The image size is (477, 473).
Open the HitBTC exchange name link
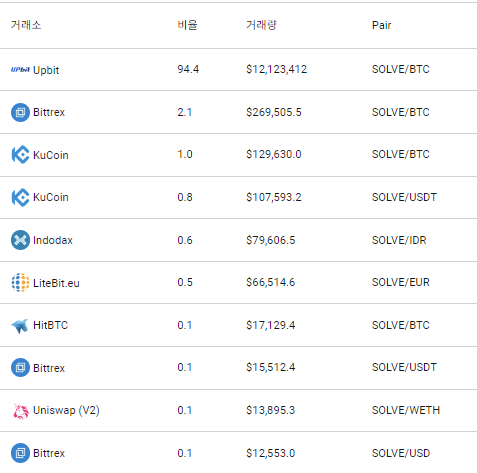pos(50,325)
